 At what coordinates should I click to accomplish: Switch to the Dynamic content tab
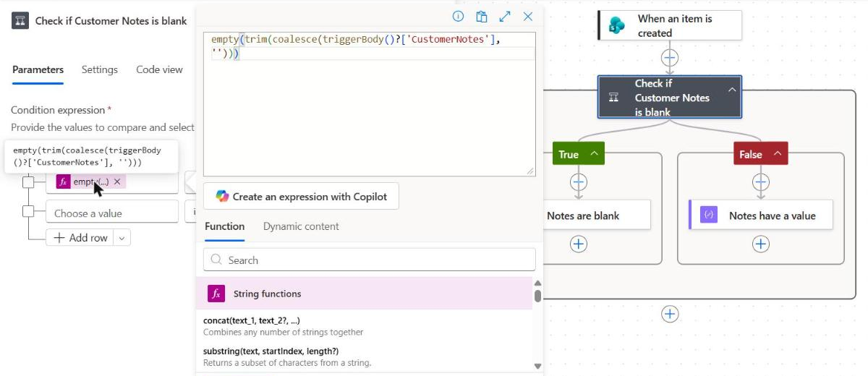coord(301,226)
